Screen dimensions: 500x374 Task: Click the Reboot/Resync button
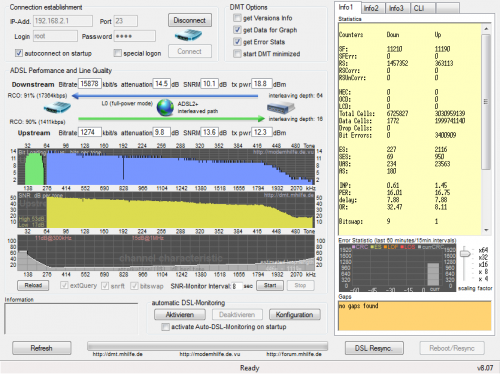coord(452,348)
